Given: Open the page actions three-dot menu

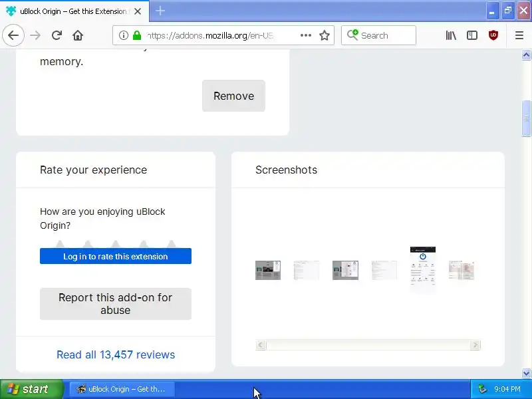Looking at the screenshot, I should (306, 35).
